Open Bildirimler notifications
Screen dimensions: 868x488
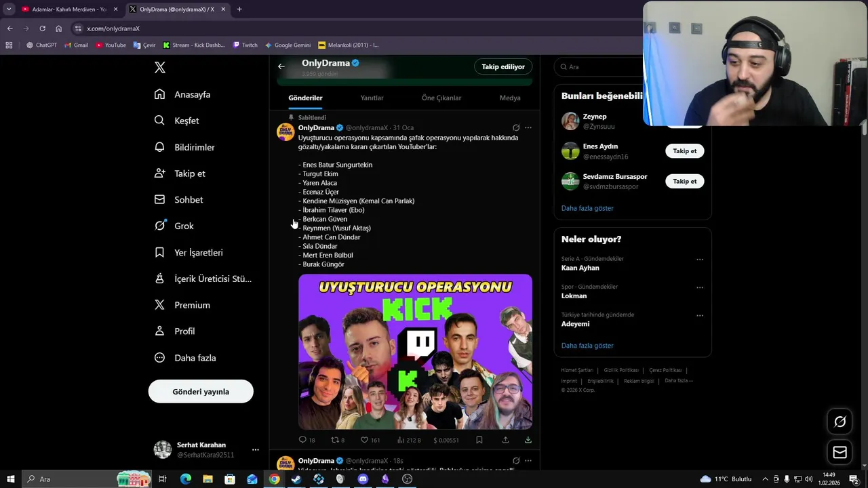184,147
